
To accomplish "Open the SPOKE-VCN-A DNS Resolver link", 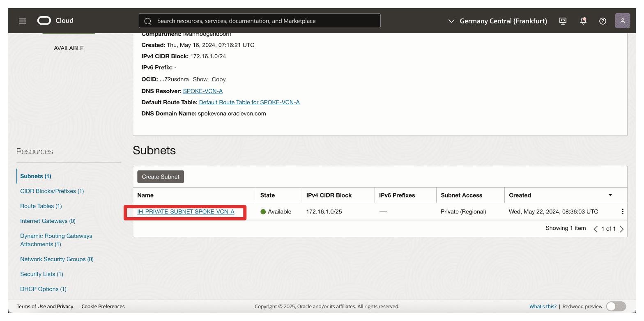I will point(203,91).
